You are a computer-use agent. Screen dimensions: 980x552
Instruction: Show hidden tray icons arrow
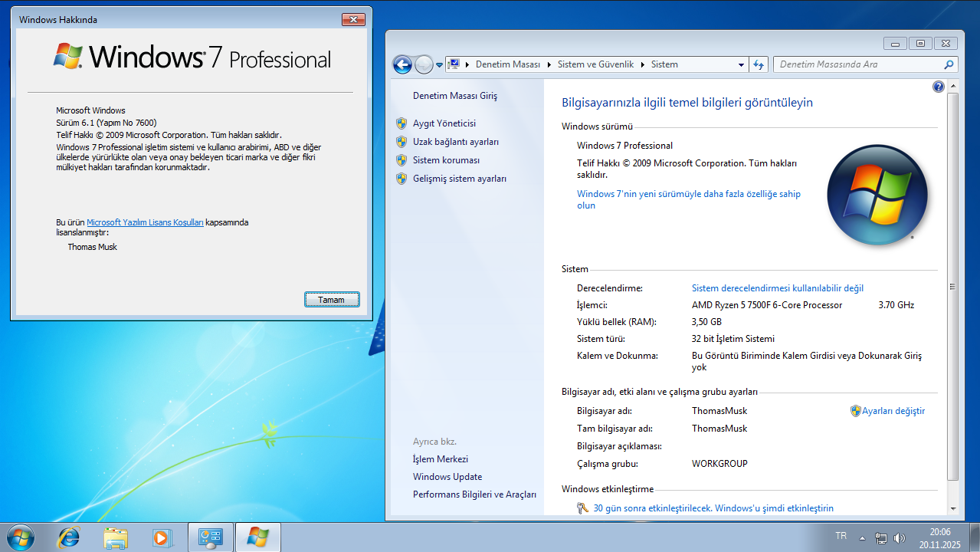(863, 537)
